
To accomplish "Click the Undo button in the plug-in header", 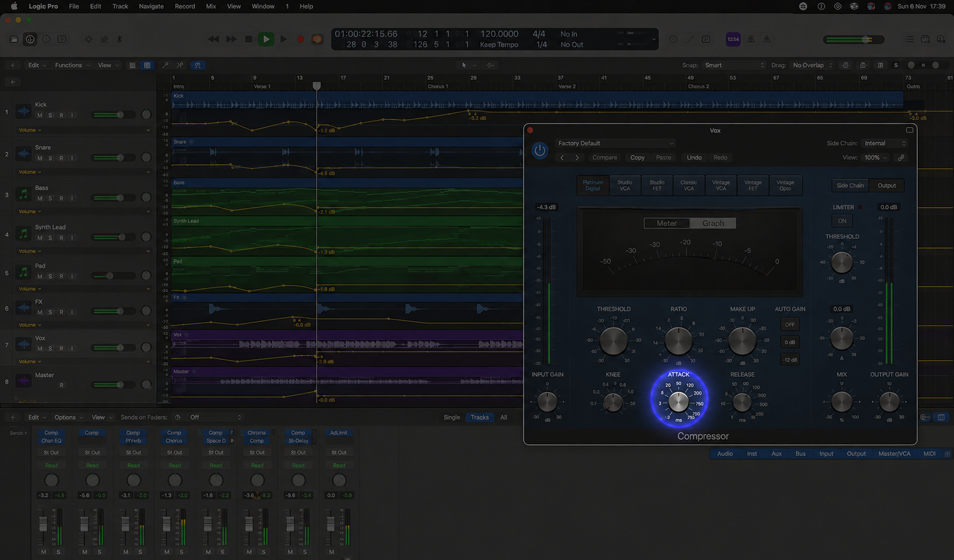I will [x=694, y=157].
